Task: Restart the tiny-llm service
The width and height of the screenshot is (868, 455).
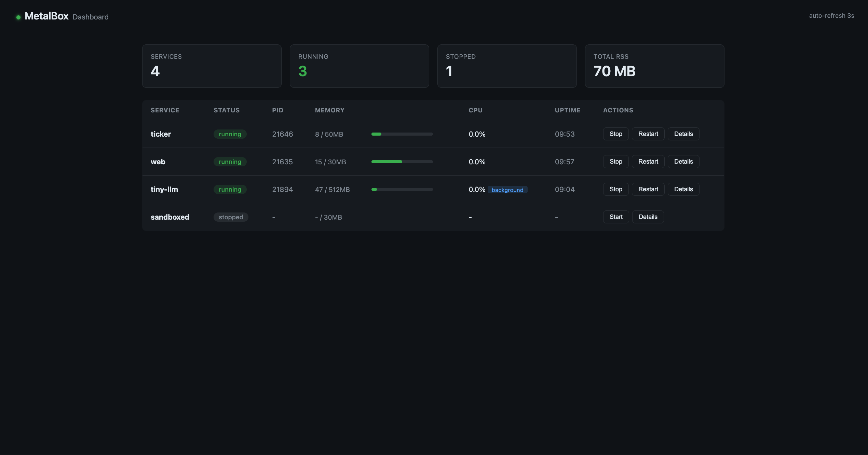Action: [x=648, y=189]
